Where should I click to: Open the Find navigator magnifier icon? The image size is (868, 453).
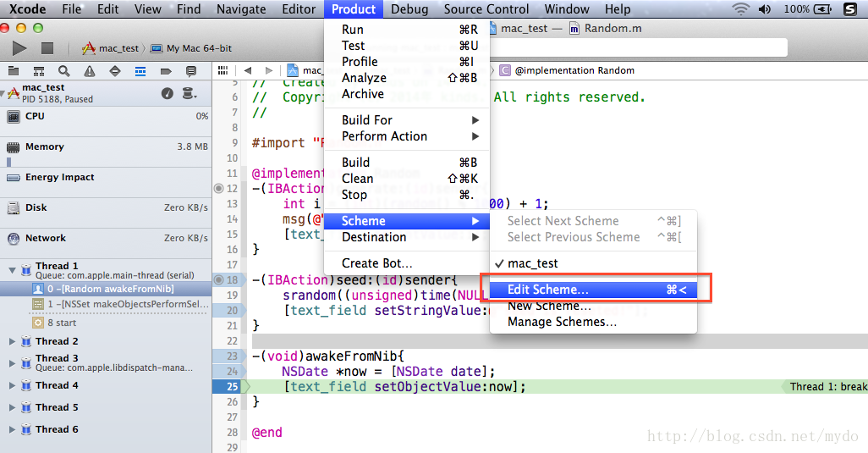click(64, 71)
